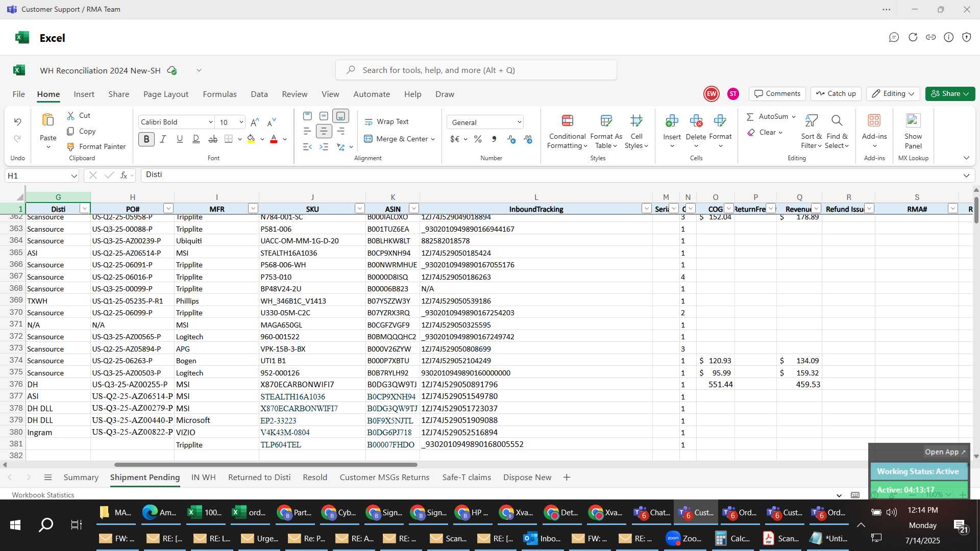Open the SKU column filter dropdown
The height and width of the screenshot is (551, 980).
(360, 209)
